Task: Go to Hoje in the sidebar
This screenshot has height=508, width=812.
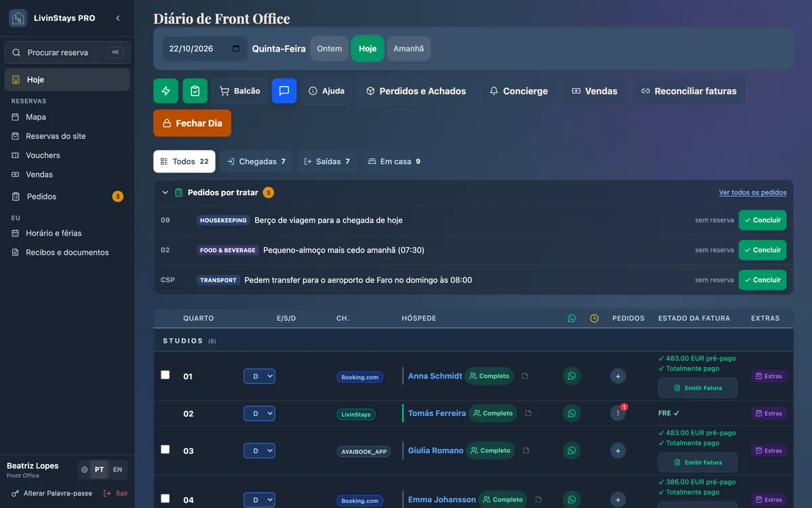Action: (x=67, y=79)
